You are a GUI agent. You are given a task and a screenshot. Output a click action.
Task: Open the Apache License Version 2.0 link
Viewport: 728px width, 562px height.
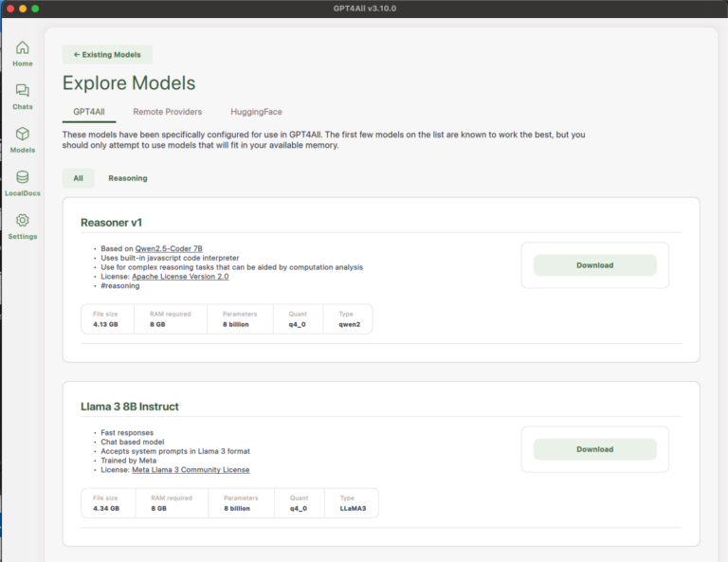pos(180,277)
